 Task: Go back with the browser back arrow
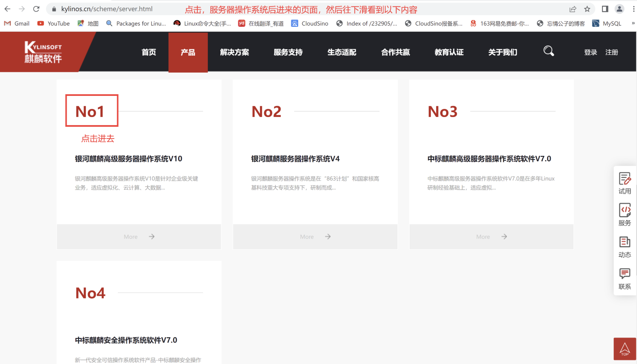(x=7, y=9)
